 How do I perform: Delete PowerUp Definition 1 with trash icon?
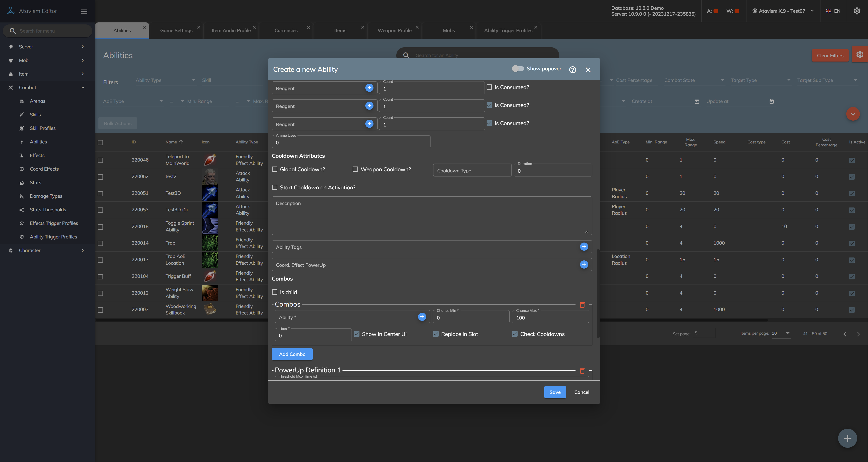(x=582, y=371)
